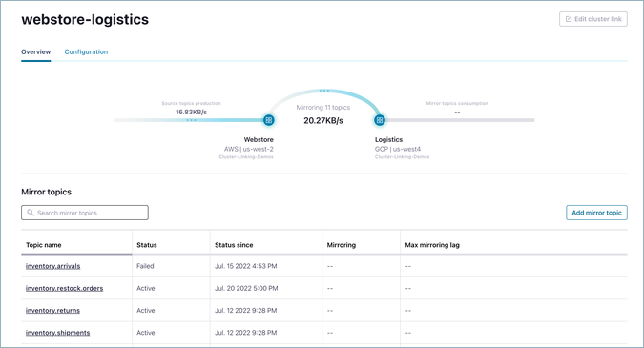Image resolution: width=644 pixels, height=348 pixels.
Task: Click Cluster-Linking-Demos under Webstore
Action: coord(246,156)
